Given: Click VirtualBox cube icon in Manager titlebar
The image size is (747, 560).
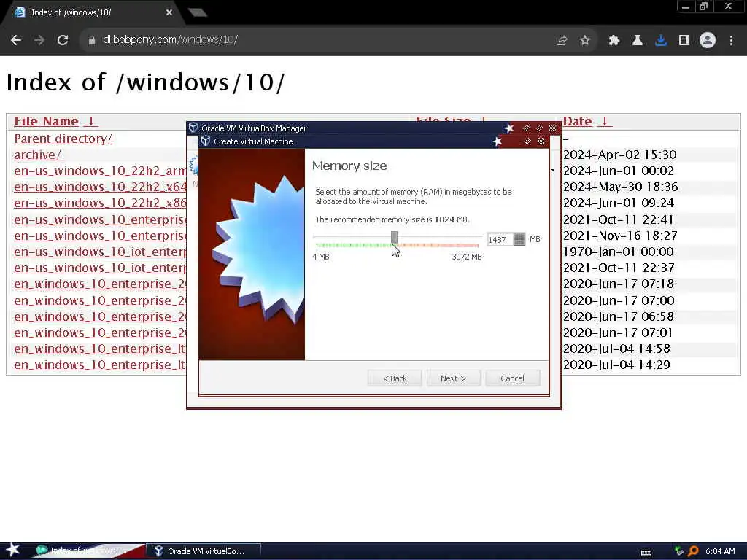Looking at the screenshot, I should click(x=193, y=128).
